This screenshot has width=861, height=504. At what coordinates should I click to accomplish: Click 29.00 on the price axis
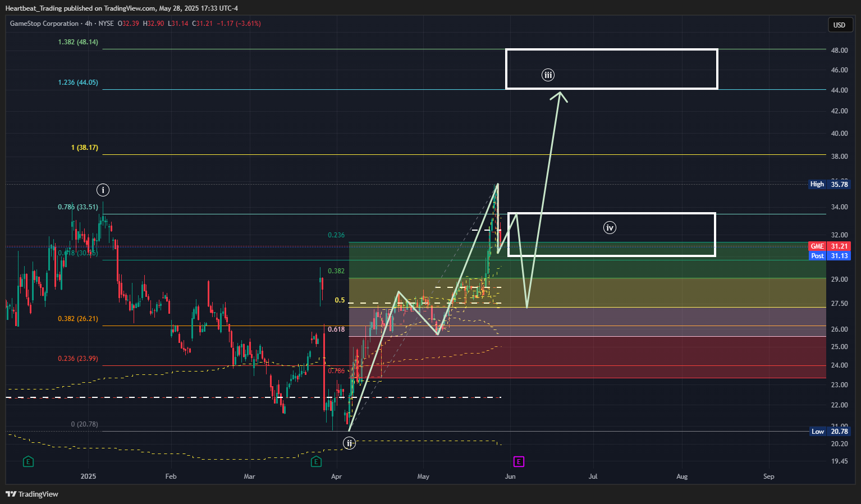[840, 280]
